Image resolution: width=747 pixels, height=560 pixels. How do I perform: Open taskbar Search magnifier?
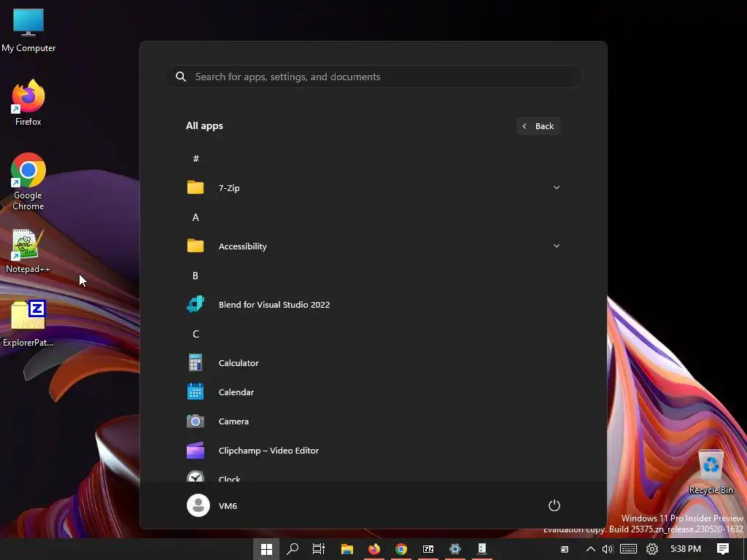293,549
